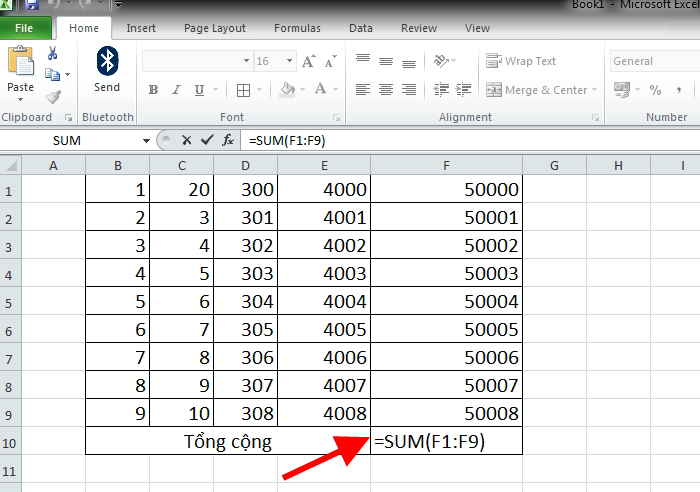Click the Fill Color bucket

click(x=288, y=90)
